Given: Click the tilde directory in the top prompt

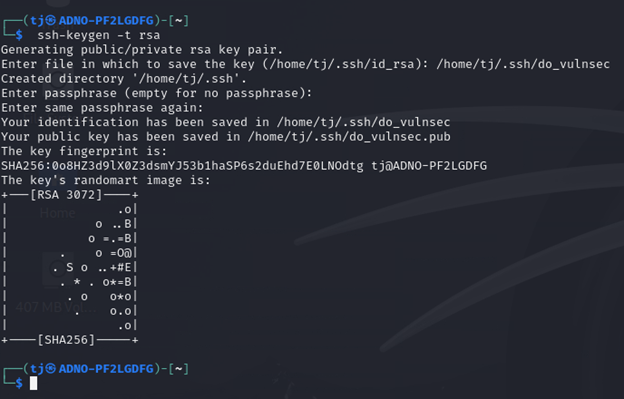Looking at the screenshot, I should 179,20.
